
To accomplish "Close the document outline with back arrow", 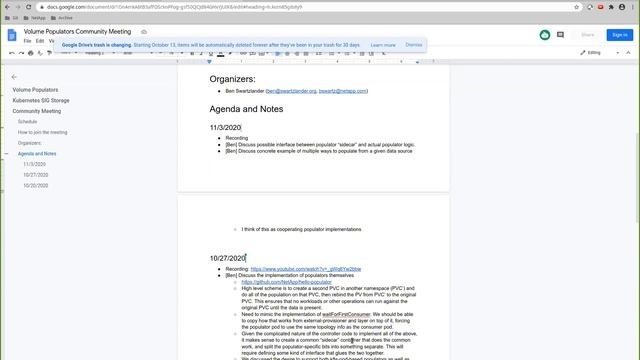I will point(14,77).
